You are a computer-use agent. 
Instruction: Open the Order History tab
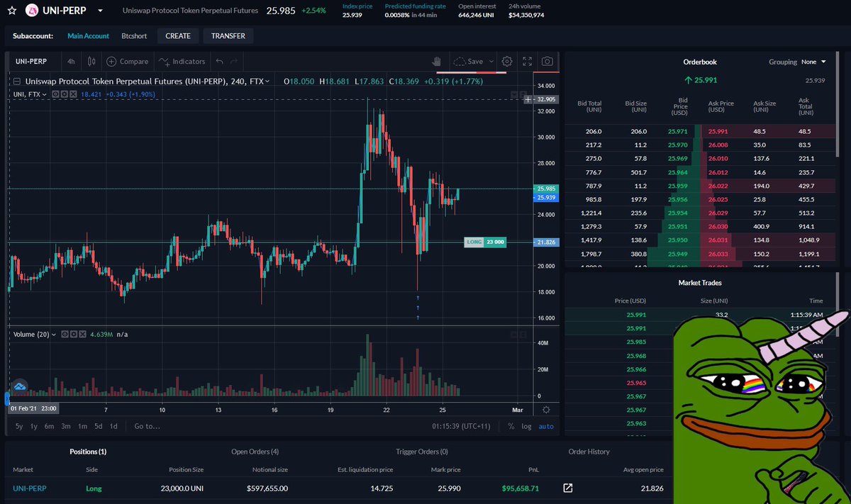pos(589,452)
